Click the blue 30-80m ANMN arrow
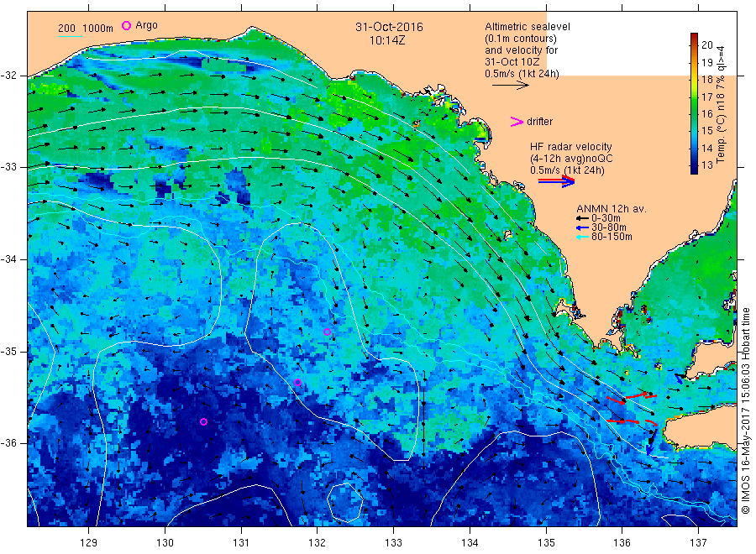This screenshot has height=554, width=756. click(x=582, y=227)
